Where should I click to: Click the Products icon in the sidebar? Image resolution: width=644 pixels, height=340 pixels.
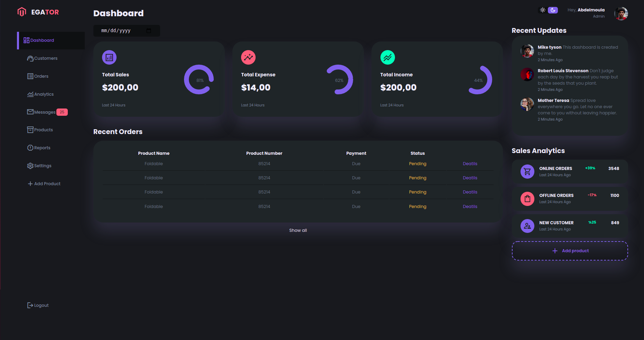(x=30, y=130)
